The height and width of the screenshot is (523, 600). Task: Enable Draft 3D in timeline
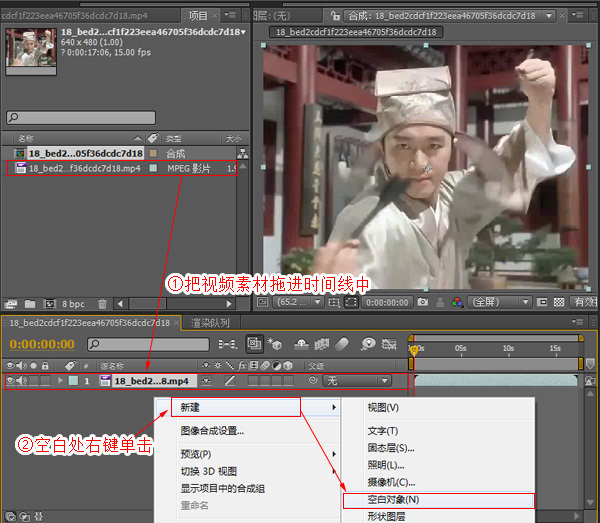coord(275,344)
